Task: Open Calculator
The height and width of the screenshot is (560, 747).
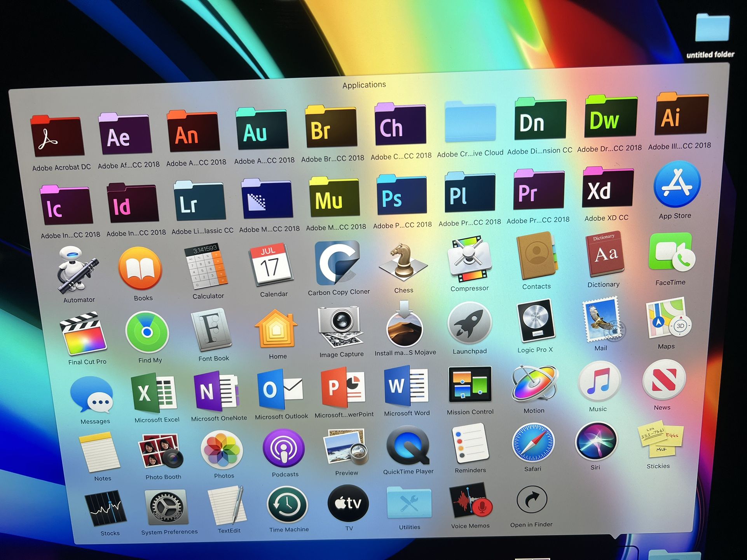Action: (206, 266)
